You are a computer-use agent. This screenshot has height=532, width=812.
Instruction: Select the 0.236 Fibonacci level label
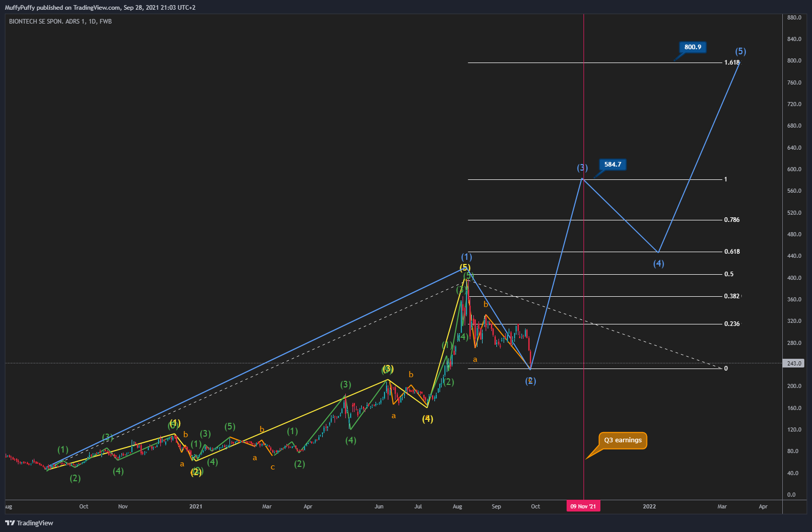point(732,324)
